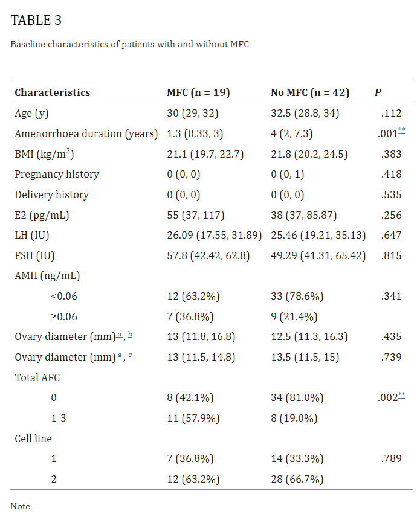The image size is (420, 514).
Task: Click the table caption text
Action: 129,45
